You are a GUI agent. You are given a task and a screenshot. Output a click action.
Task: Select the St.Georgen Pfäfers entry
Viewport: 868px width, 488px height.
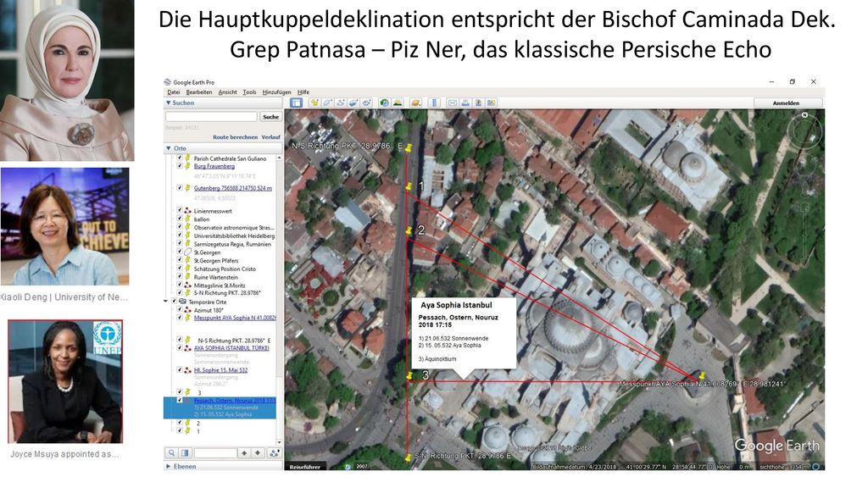(216, 261)
